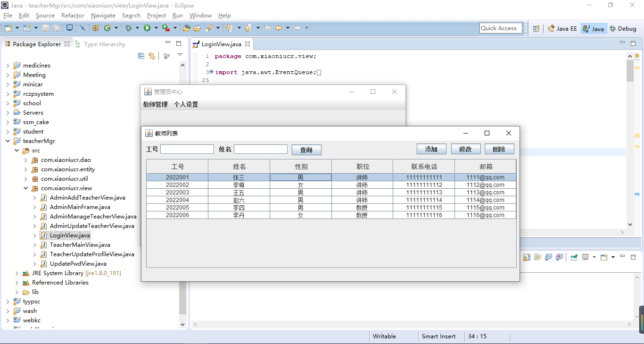Click the Debug bug toolbar icon

[128, 28]
